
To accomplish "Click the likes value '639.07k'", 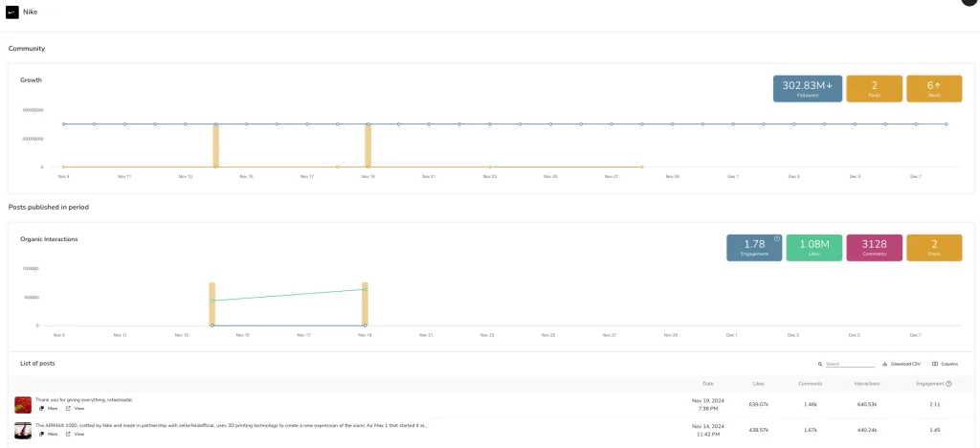I will point(758,404).
